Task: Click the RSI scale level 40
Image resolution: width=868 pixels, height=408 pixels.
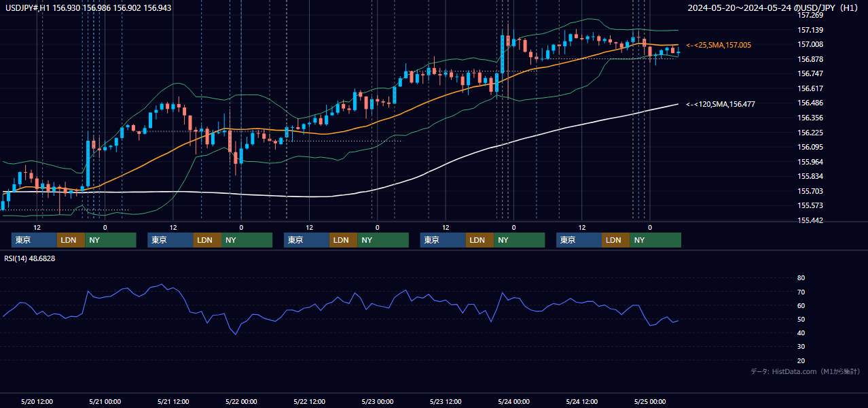Action: point(801,333)
